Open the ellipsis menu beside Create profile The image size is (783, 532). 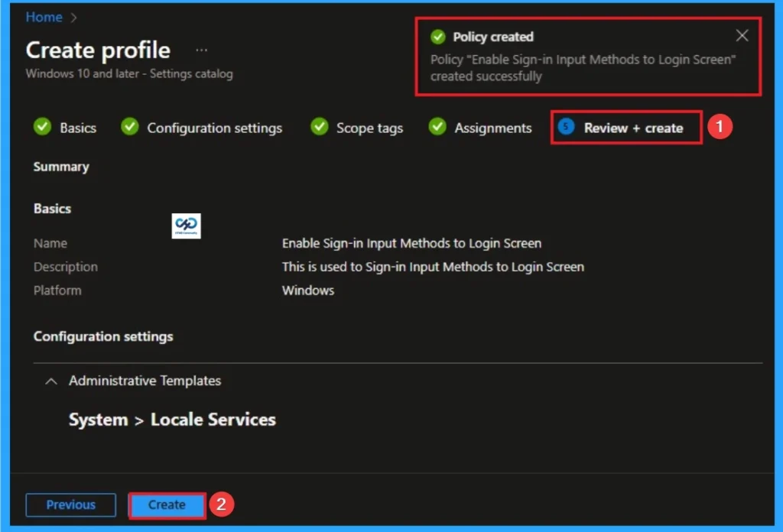200,49
